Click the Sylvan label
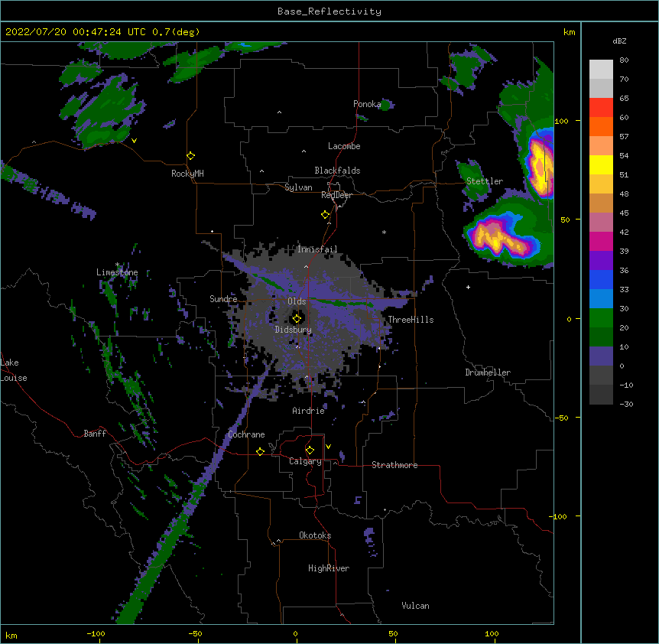The image size is (659, 644). [298, 187]
